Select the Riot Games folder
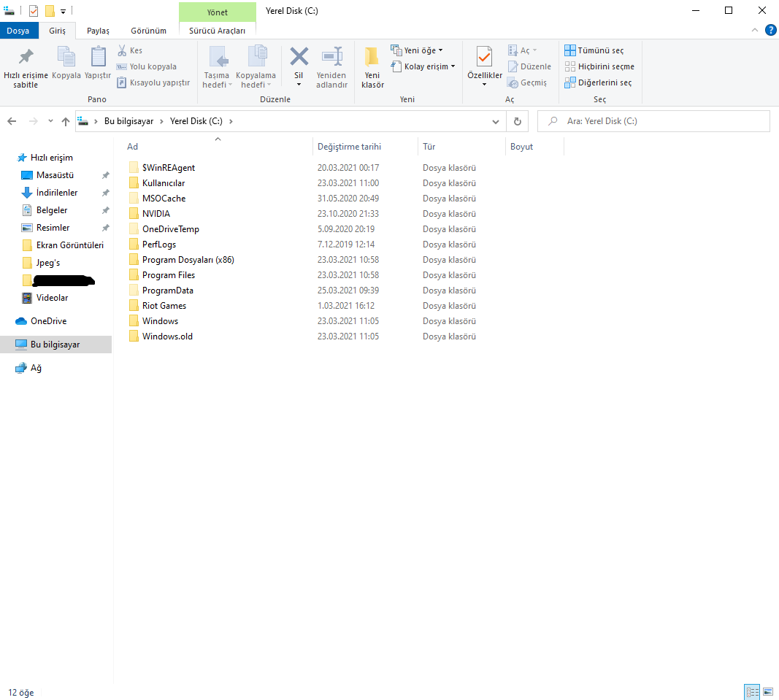The width and height of the screenshot is (779, 700). tap(164, 306)
